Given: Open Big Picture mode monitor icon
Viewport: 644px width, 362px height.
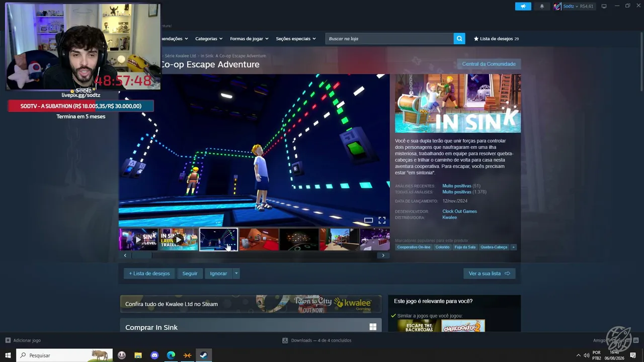Looking at the screenshot, I should tap(604, 6).
